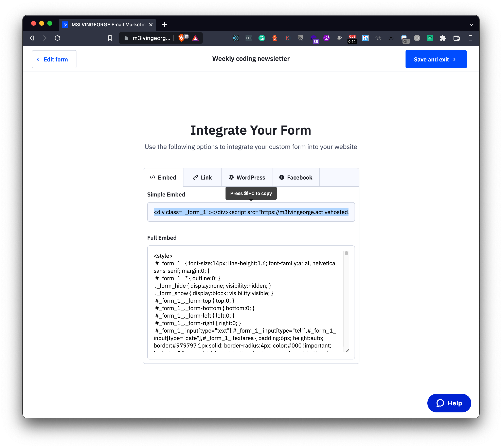Close the M3LVINGEORGE Email Marketing tab

pyautogui.click(x=151, y=25)
